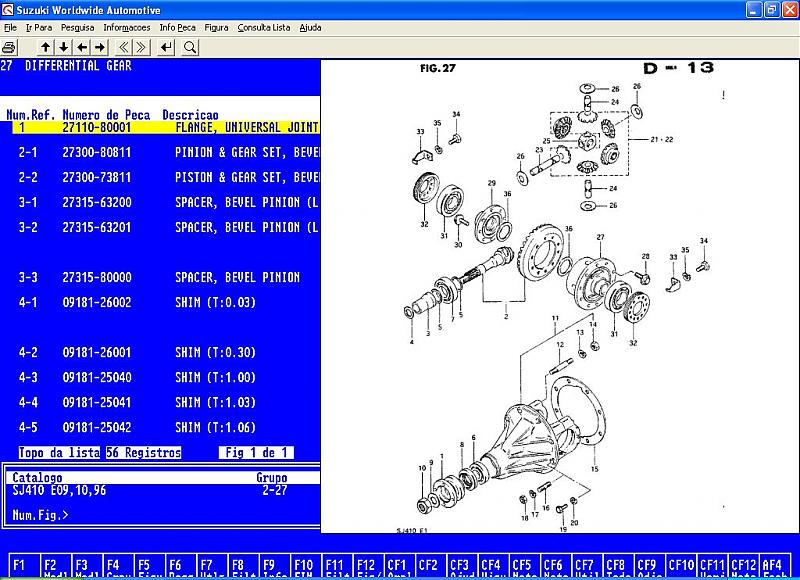
Task: Click the CF12 function key button
Action: [744, 566]
